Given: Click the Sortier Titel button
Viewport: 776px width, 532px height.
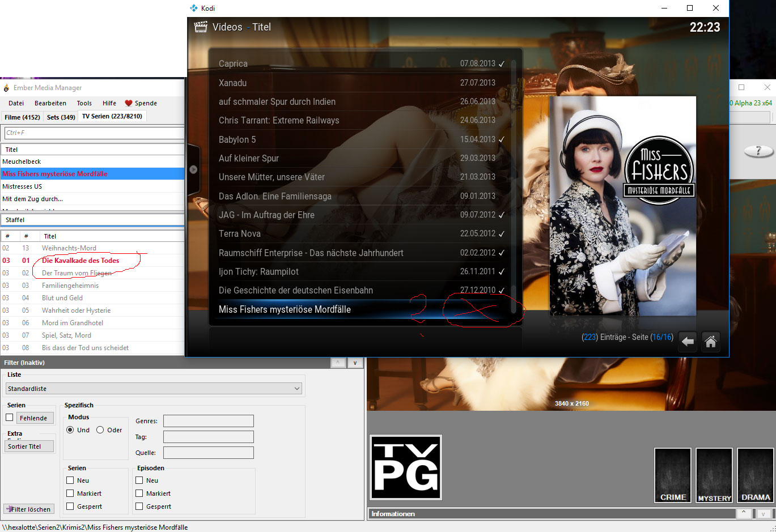Looking at the screenshot, I should [x=30, y=446].
